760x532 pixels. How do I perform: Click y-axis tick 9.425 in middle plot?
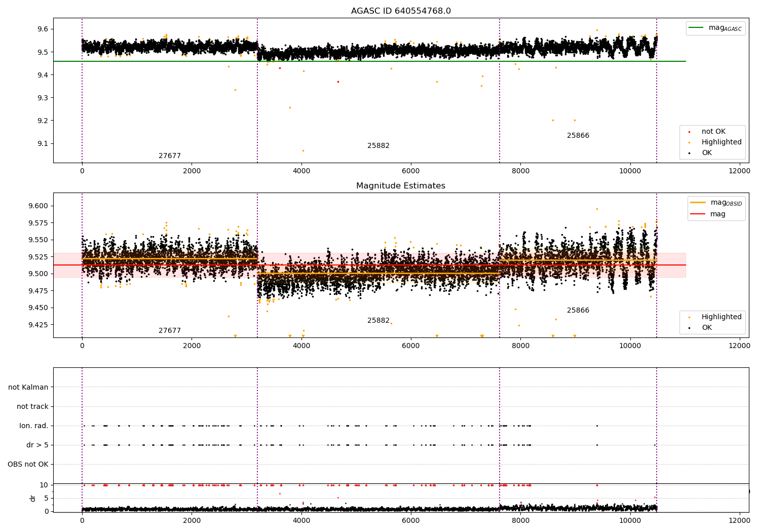coord(39,325)
